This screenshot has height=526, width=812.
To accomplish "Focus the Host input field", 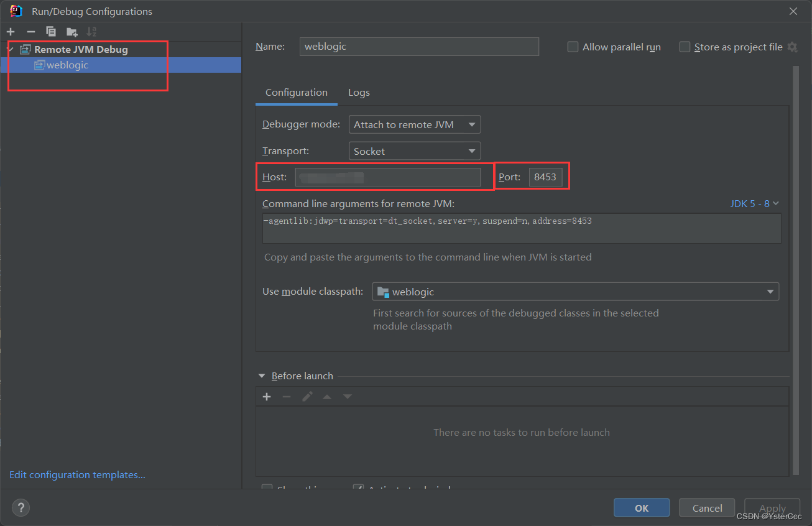I will (x=388, y=177).
